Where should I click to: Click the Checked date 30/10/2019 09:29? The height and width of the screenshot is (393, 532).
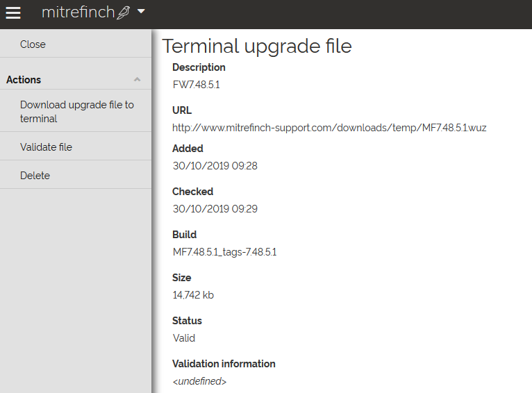coord(215,208)
